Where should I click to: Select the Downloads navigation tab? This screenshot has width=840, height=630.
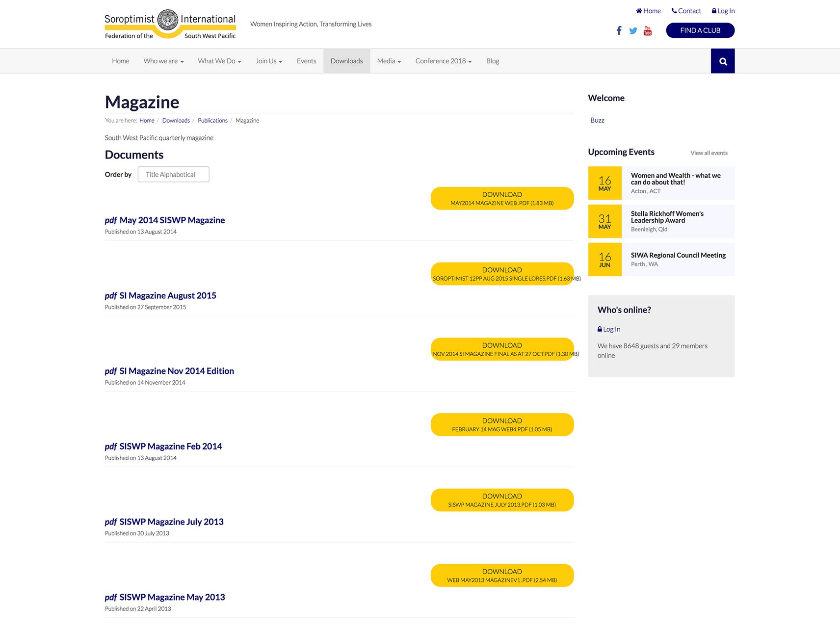[347, 61]
